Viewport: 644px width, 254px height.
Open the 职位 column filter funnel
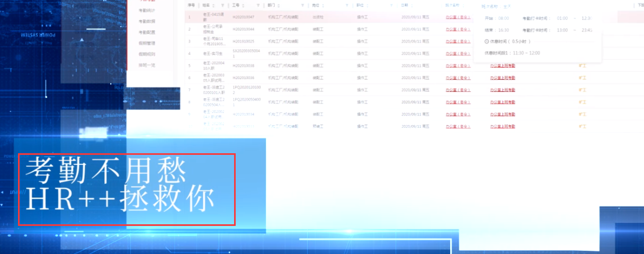(391, 5)
